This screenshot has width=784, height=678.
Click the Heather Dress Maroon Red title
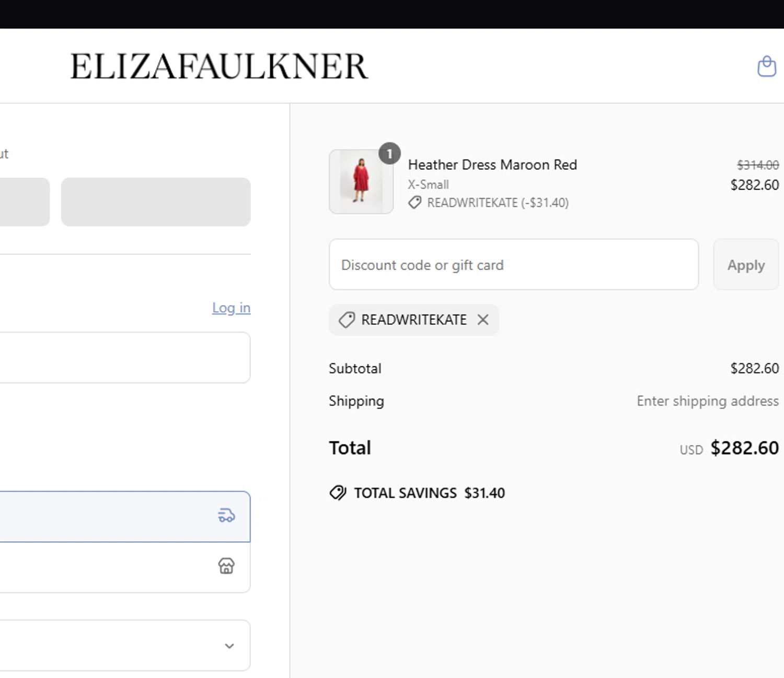[x=492, y=165]
